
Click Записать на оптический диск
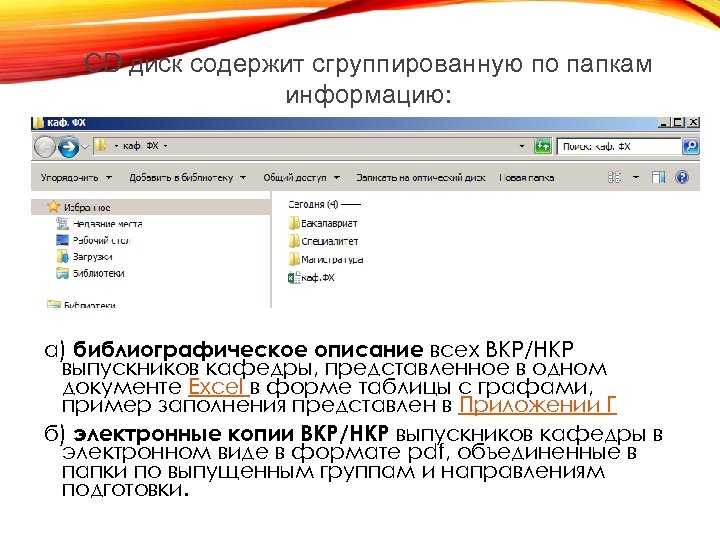pos(421,178)
